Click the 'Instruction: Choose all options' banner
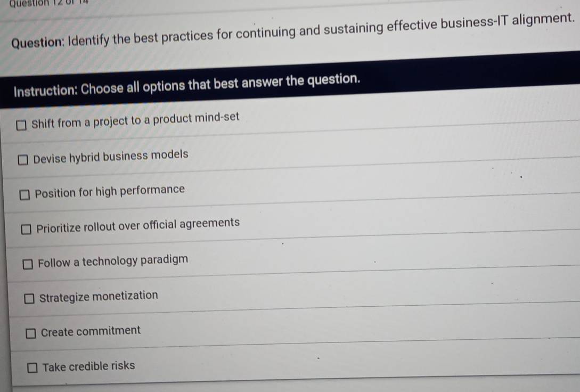This screenshot has width=580, height=392. [x=186, y=84]
